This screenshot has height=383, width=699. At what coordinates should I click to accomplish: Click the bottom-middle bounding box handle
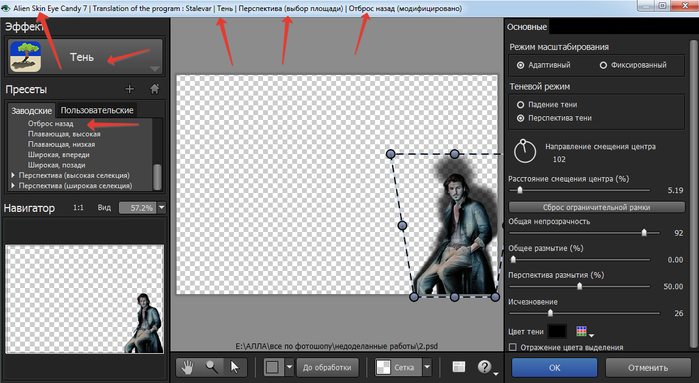pyautogui.click(x=454, y=297)
